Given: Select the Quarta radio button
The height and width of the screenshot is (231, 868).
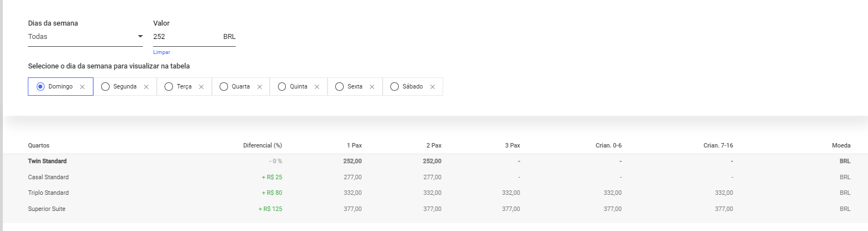Looking at the screenshot, I should pos(224,87).
